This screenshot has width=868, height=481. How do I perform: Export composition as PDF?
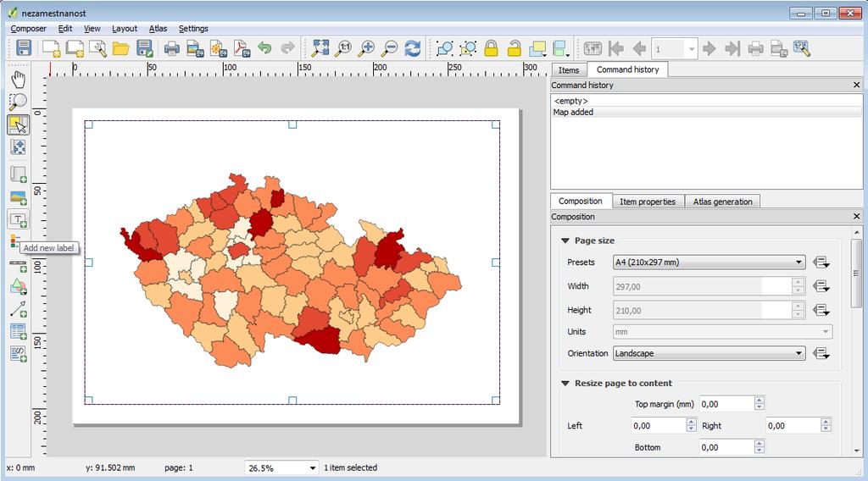coord(242,48)
